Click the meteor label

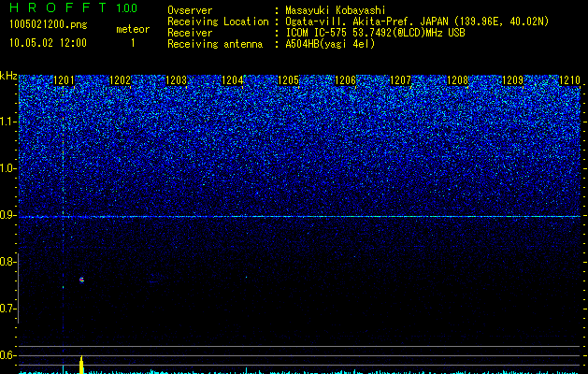(133, 29)
